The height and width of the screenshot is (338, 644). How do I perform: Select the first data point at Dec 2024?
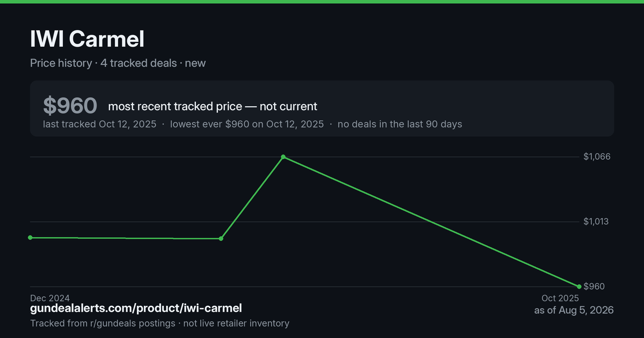(30, 238)
